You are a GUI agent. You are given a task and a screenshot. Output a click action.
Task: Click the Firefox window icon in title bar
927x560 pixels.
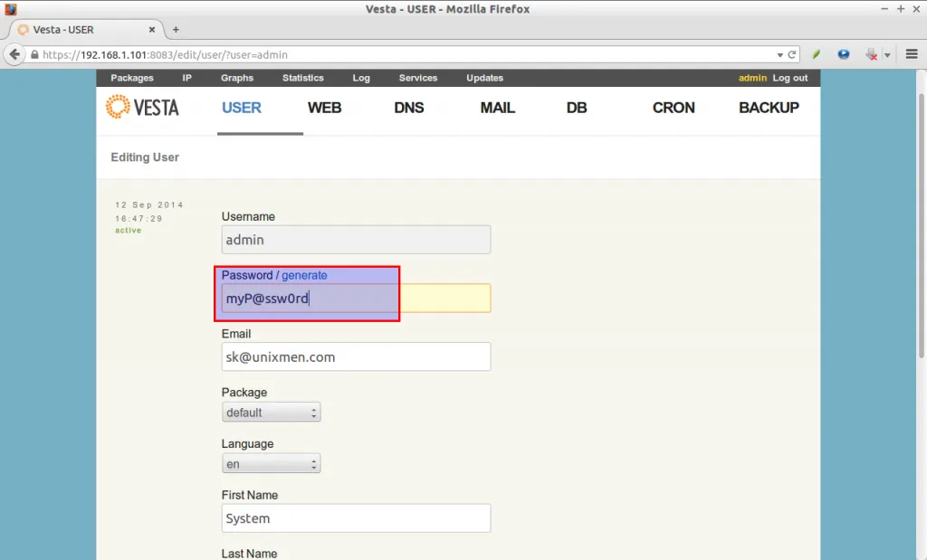pyautogui.click(x=11, y=9)
